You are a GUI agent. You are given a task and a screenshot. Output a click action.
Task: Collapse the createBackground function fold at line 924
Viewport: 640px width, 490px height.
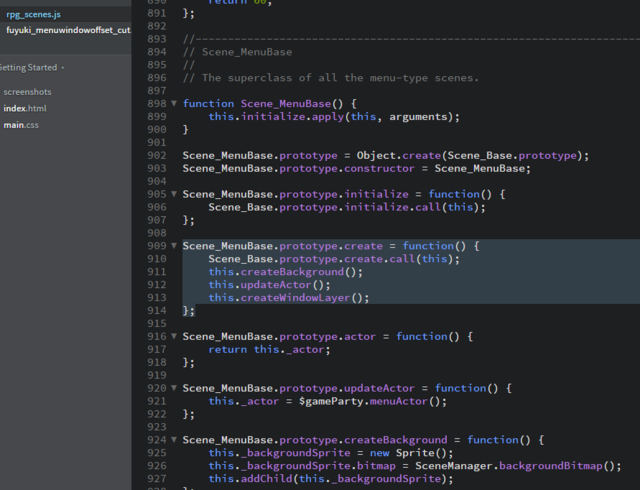174,440
